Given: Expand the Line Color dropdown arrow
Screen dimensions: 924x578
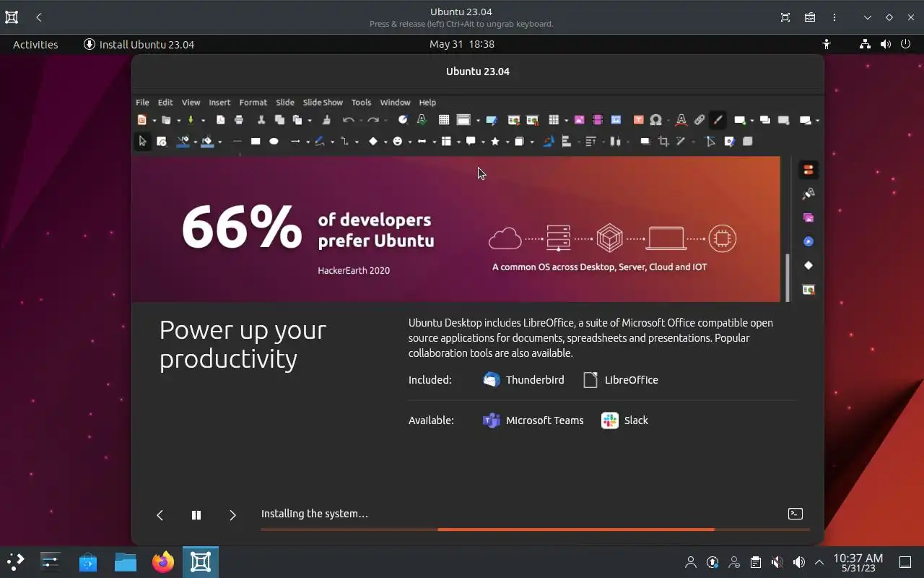Looking at the screenshot, I should tap(196, 142).
